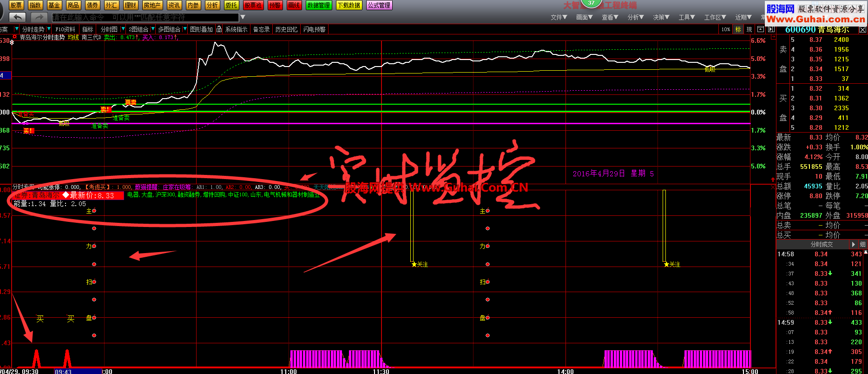Open the 指标 tab

tap(88, 29)
